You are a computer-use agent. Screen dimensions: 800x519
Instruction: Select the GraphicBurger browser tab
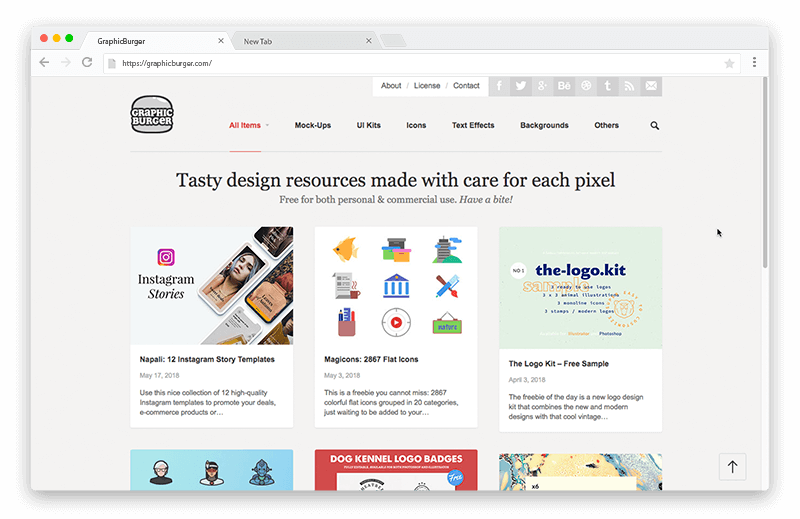[156, 41]
